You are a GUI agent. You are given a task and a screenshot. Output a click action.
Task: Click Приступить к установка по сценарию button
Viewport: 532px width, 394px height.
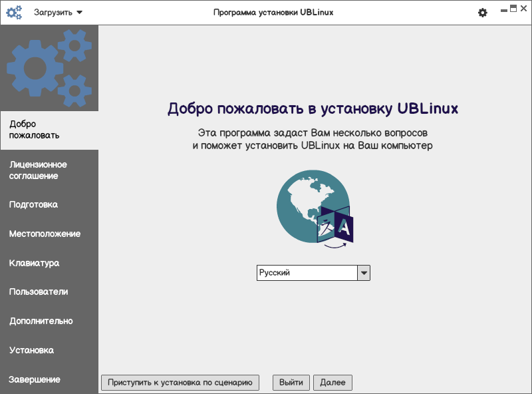click(180, 383)
